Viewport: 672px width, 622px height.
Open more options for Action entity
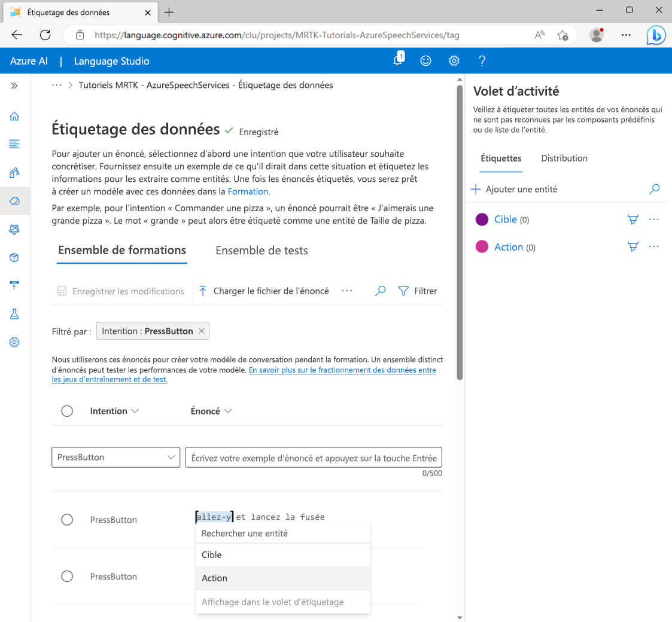(x=653, y=247)
